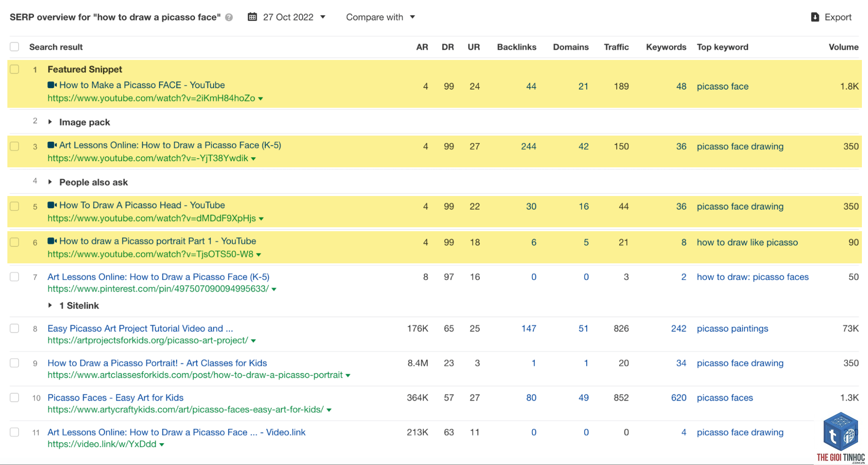Click domains count 51 in artprojectsforkids row
This screenshot has height=465, width=868.
click(x=583, y=329)
